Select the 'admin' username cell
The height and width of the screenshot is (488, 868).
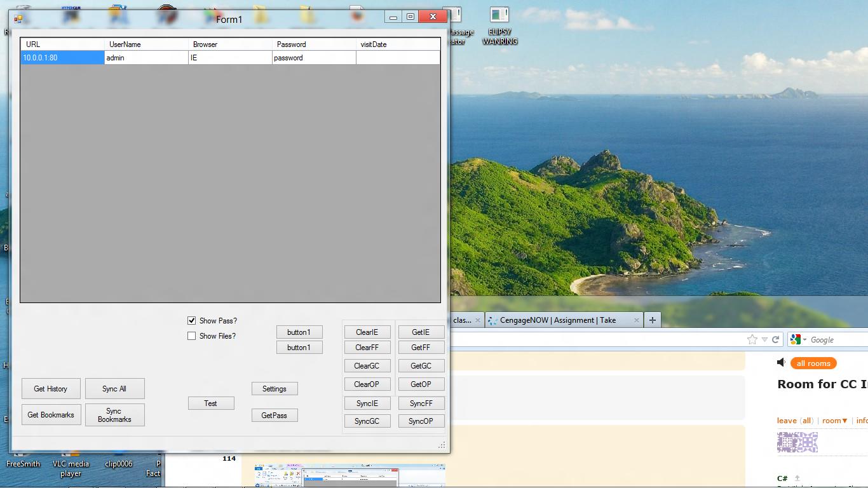pyautogui.click(x=146, y=58)
